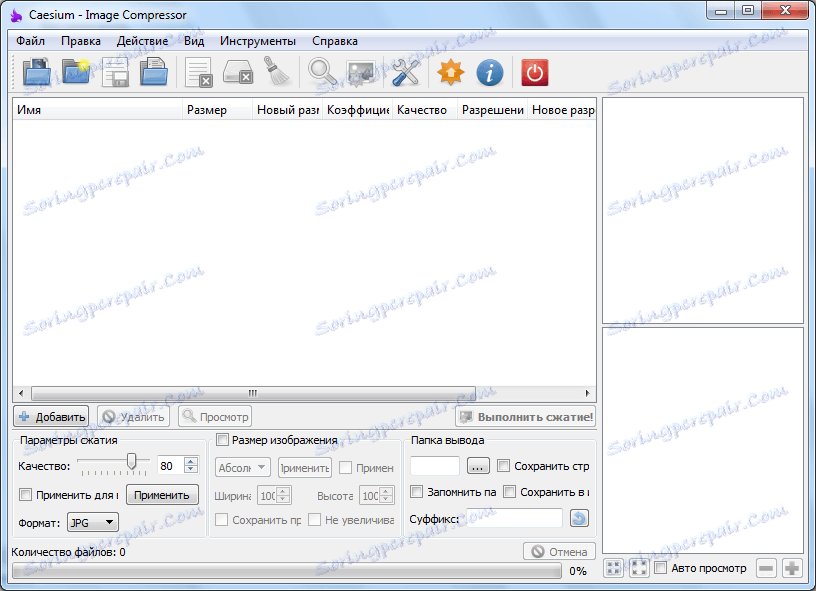Viewport: 816px width, 591px height.
Task: Open settings via wrench-screwdriver icon
Action: (x=405, y=72)
